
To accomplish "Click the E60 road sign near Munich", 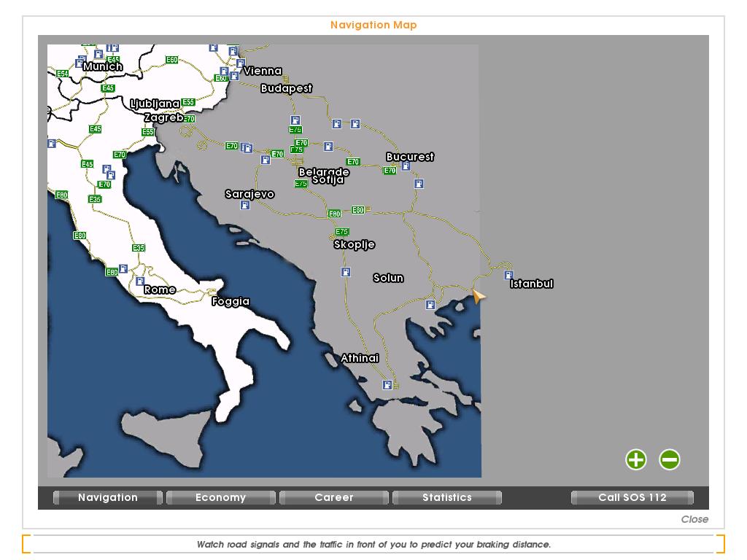I will pyautogui.click(x=171, y=60).
